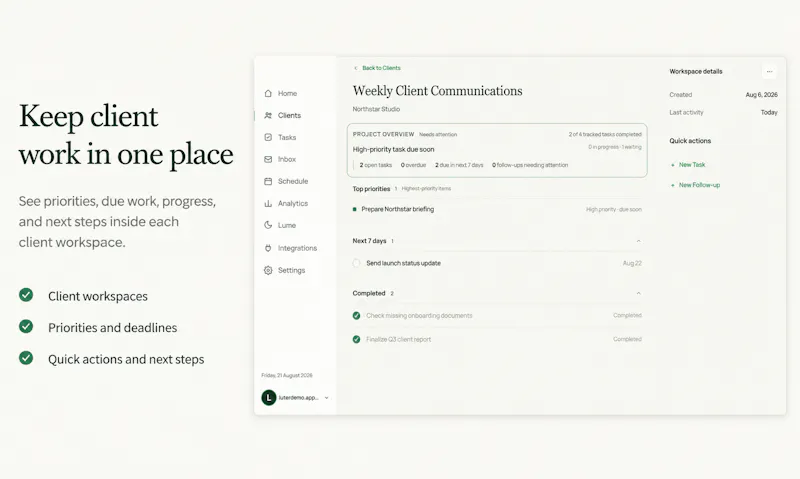Click the Top priorities section header
This screenshot has height=479, width=800.
coord(371,189)
